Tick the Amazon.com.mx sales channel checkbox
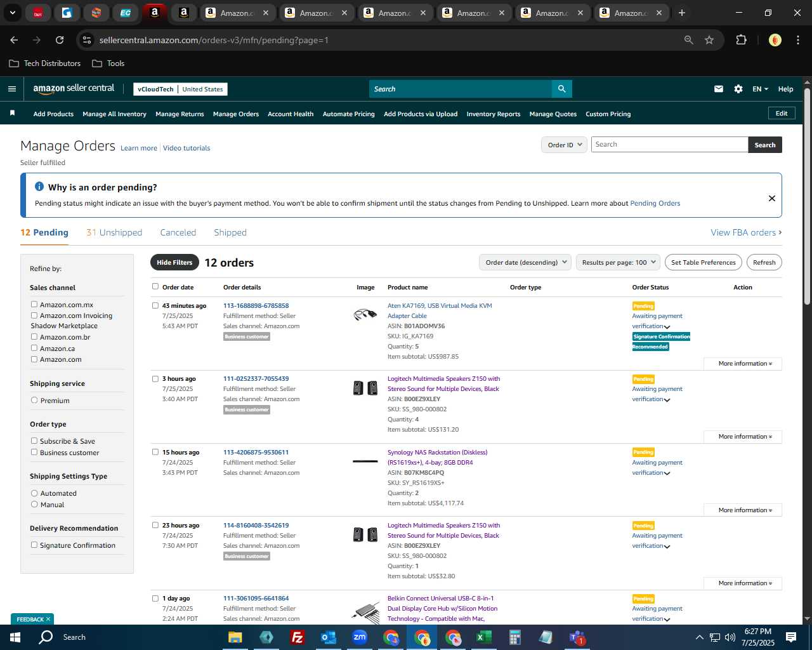Viewport: 812px width, 650px height. [34, 304]
